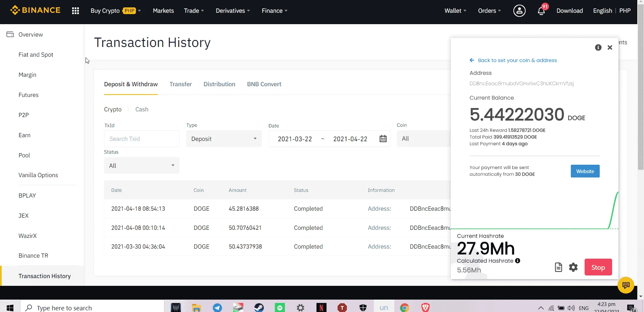Click the blue Website button
This screenshot has width=644, height=312.
point(585,171)
